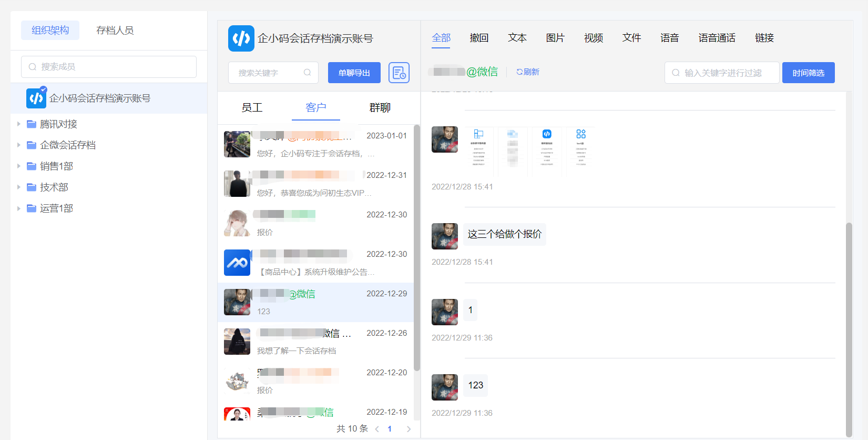
Task: Select 企小码会话存档演示账号 in organization tree
Action: pos(109,98)
